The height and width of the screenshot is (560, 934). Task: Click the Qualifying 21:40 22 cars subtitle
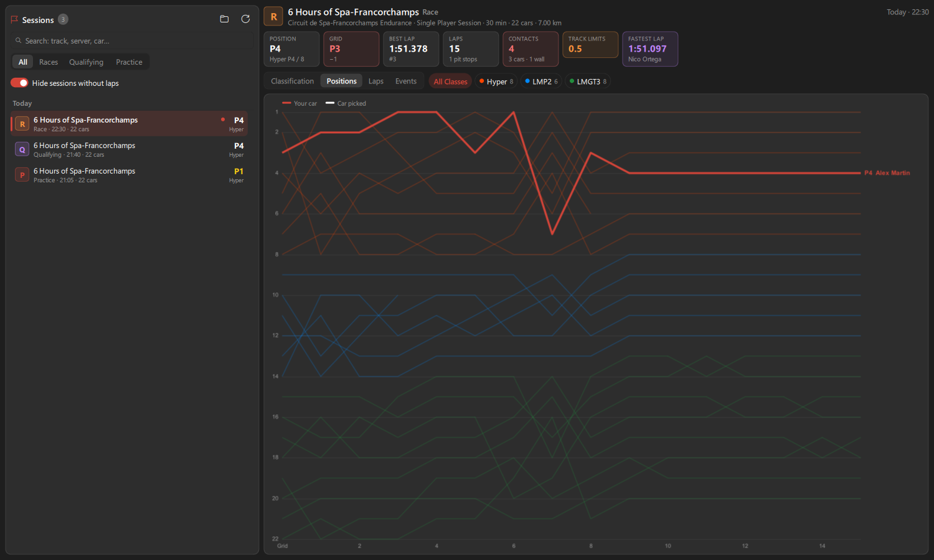[x=68, y=155]
